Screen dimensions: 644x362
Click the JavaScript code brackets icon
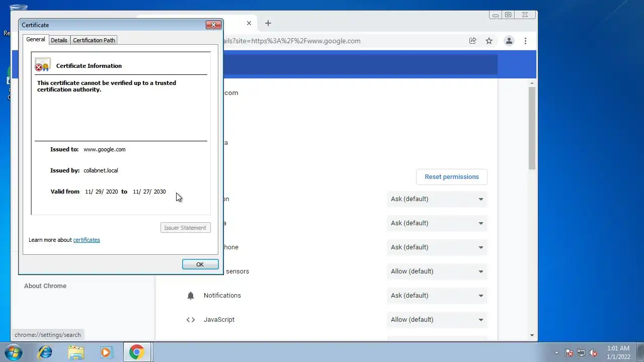point(191,320)
